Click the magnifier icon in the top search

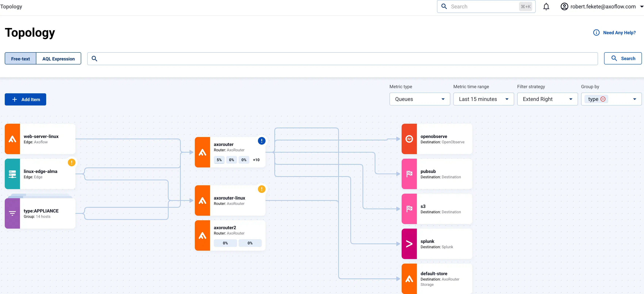point(444,6)
